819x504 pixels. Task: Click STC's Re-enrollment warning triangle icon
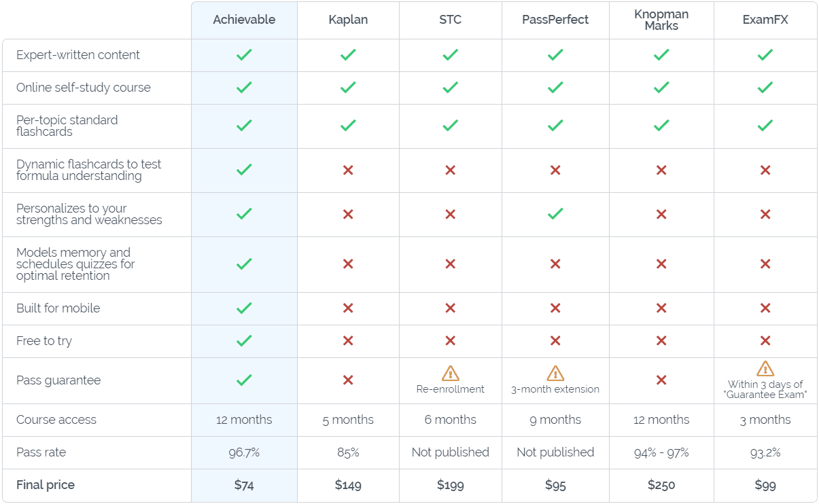450,373
